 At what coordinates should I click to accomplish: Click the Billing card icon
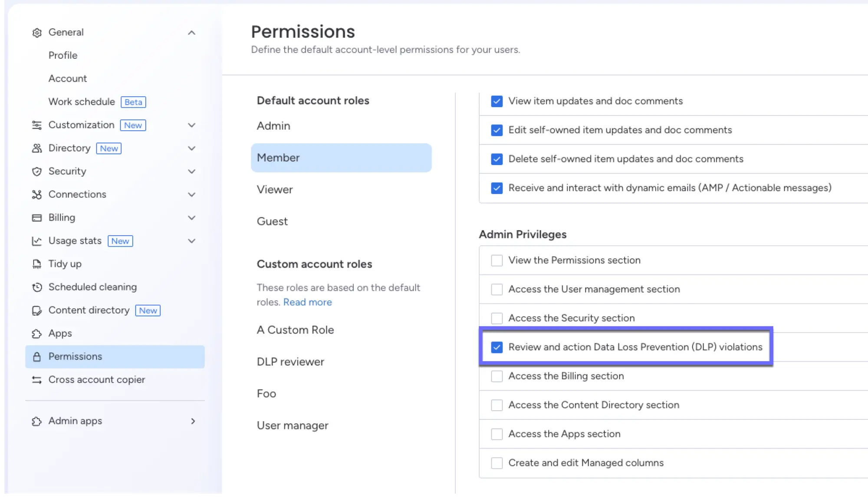click(x=37, y=218)
